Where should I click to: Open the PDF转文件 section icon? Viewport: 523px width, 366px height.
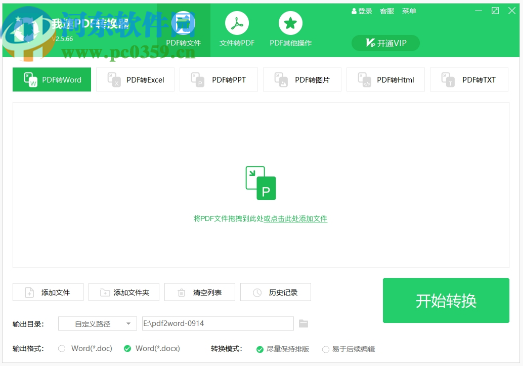pos(183,23)
